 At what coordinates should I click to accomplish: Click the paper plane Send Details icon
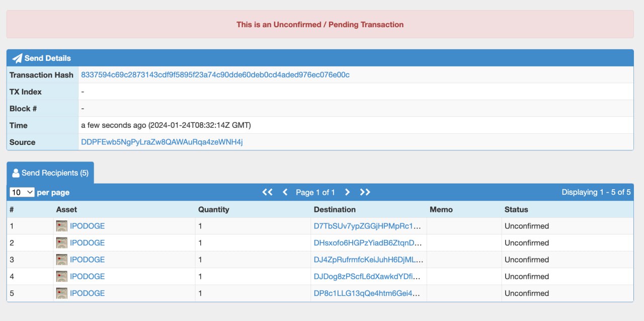tap(18, 58)
